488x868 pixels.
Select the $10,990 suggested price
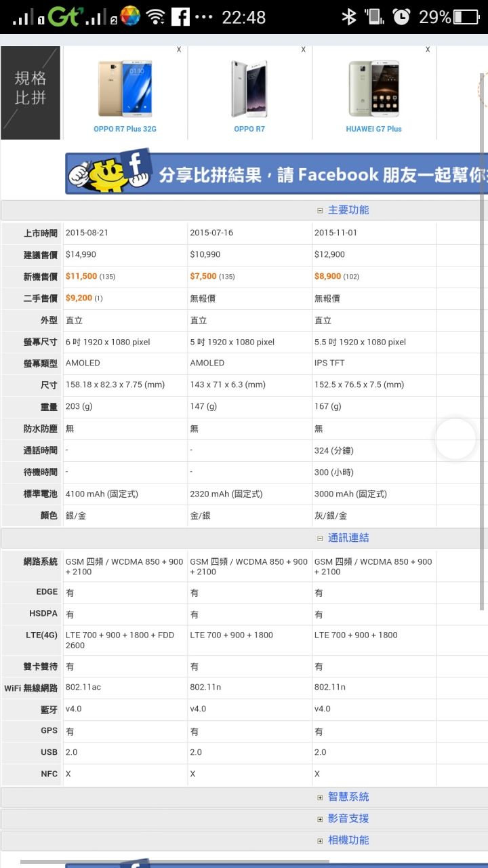tap(205, 254)
